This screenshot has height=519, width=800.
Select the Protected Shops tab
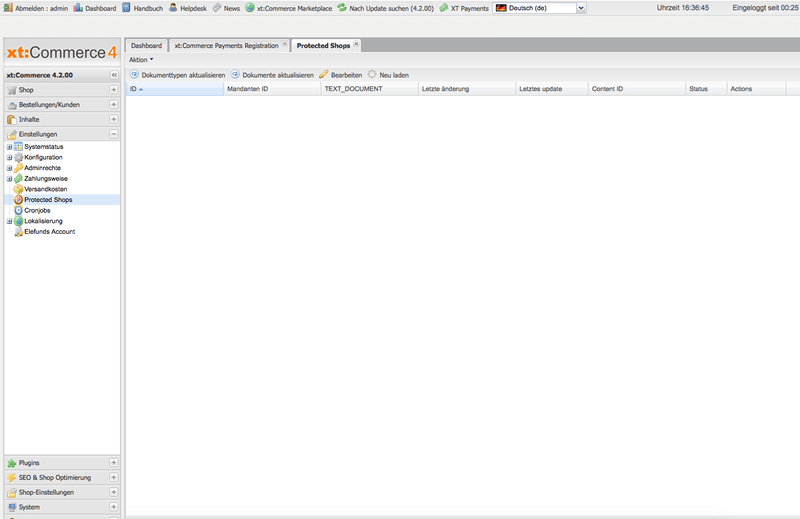pos(323,46)
